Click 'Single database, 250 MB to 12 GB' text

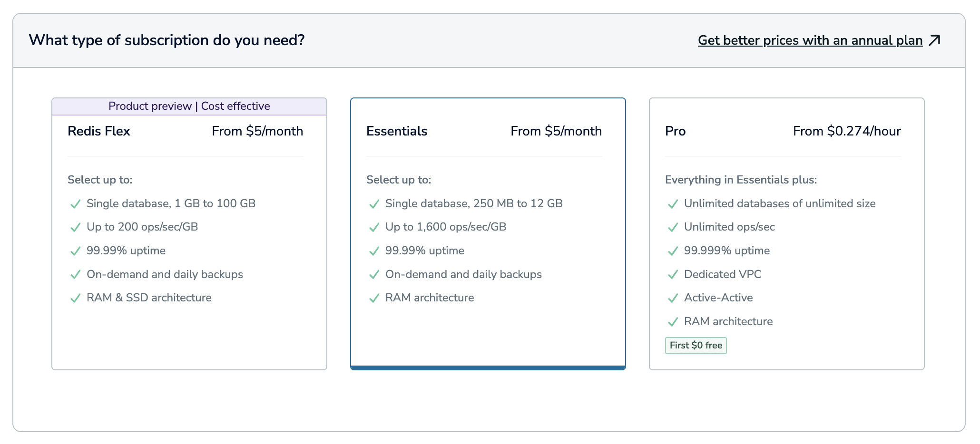(474, 203)
